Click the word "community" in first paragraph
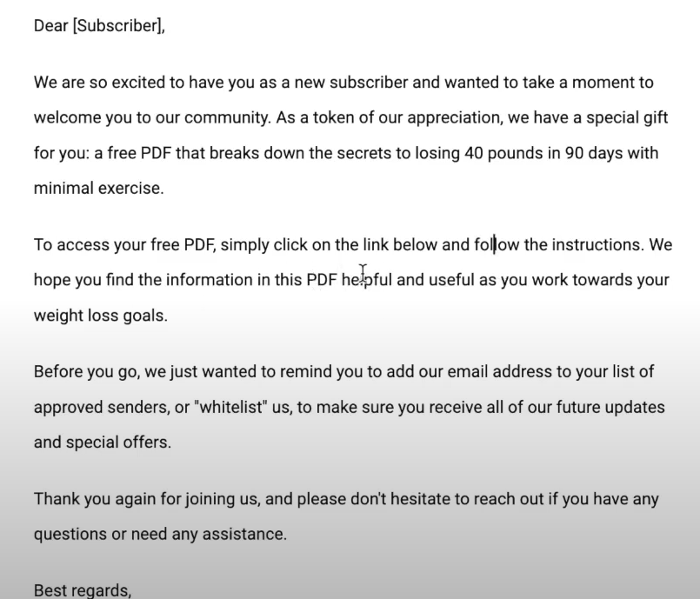The width and height of the screenshot is (700, 599). coord(227,118)
